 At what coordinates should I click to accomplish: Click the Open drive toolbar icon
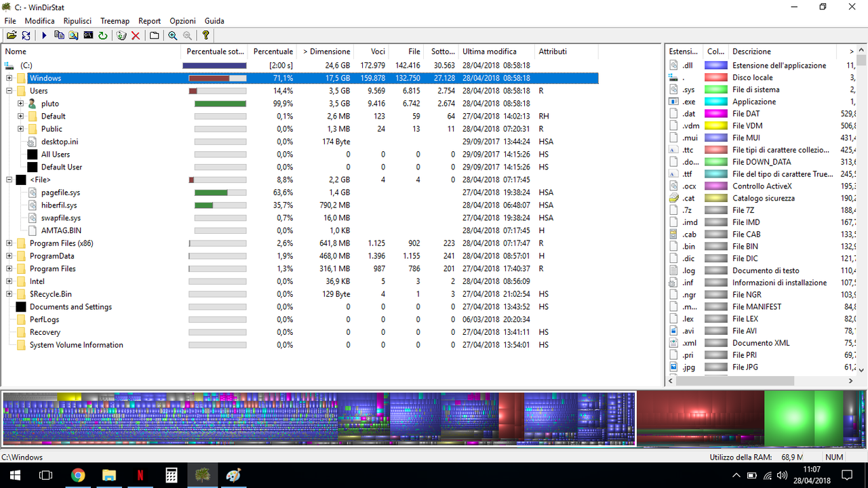click(12, 35)
